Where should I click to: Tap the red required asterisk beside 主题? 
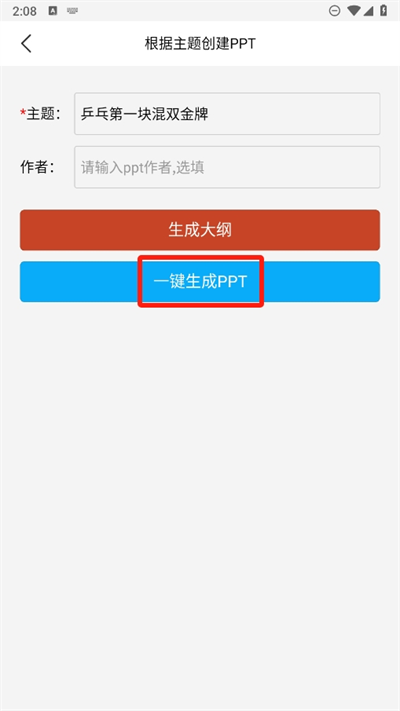point(23,112)
